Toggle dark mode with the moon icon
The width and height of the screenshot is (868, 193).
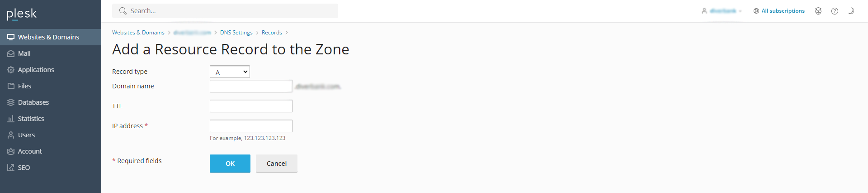tap(851, 11)
